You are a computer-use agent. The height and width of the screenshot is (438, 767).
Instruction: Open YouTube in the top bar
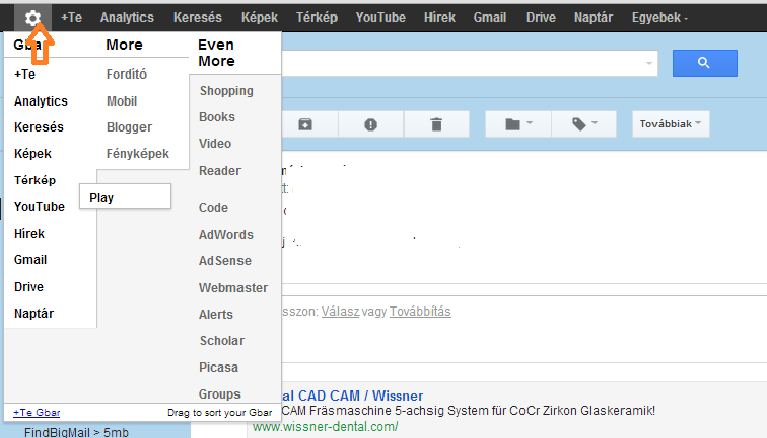click(x=381, y=18)
